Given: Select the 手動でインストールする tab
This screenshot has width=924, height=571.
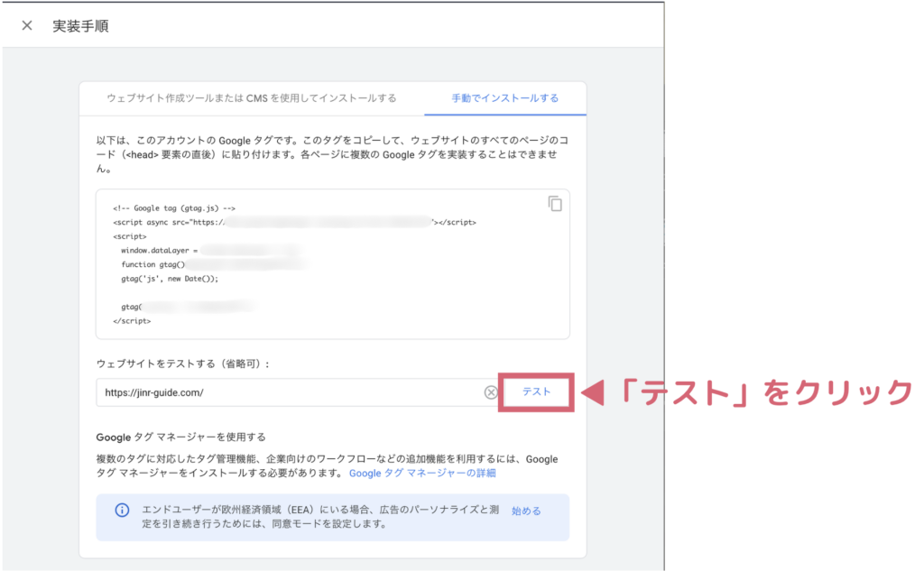Looking at the screenshot, I should tap(505, 98).
